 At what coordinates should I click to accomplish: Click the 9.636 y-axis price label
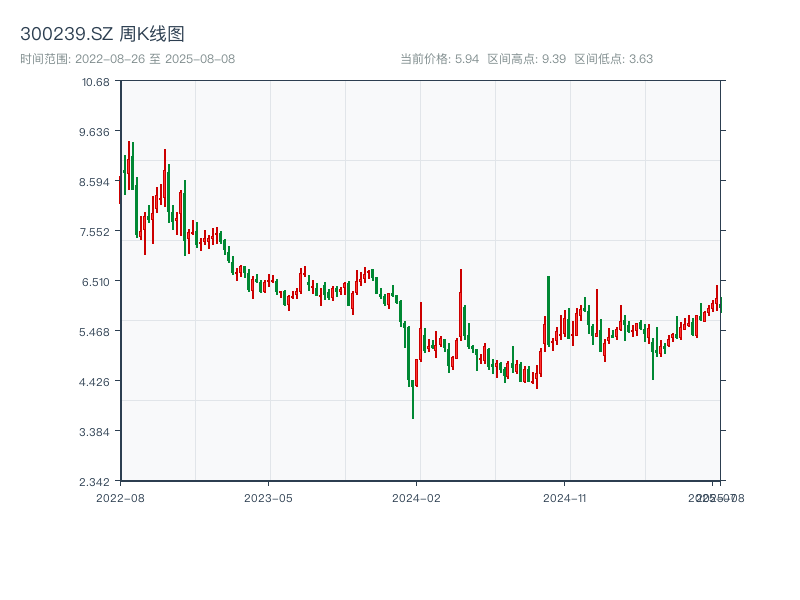pyautogui.click(x=96, y=131)
